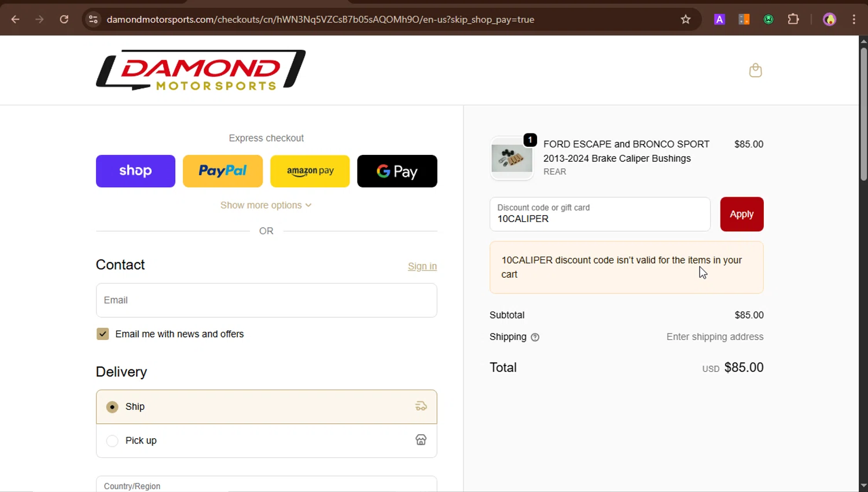Click the scrollbar up arrow

pyautogui.click(x=863, y=41)
